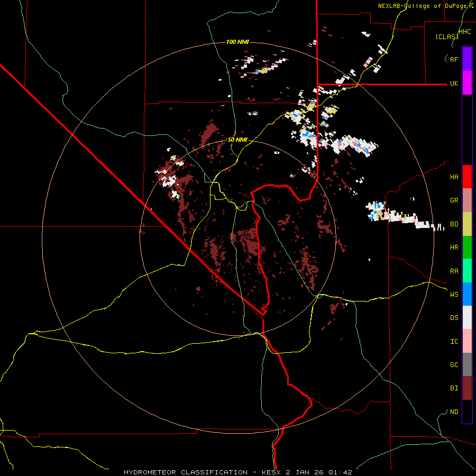The width and height of the screenshot is (476, 476).
Task: Click the IC legend label
Action: [x=454, y=342]
